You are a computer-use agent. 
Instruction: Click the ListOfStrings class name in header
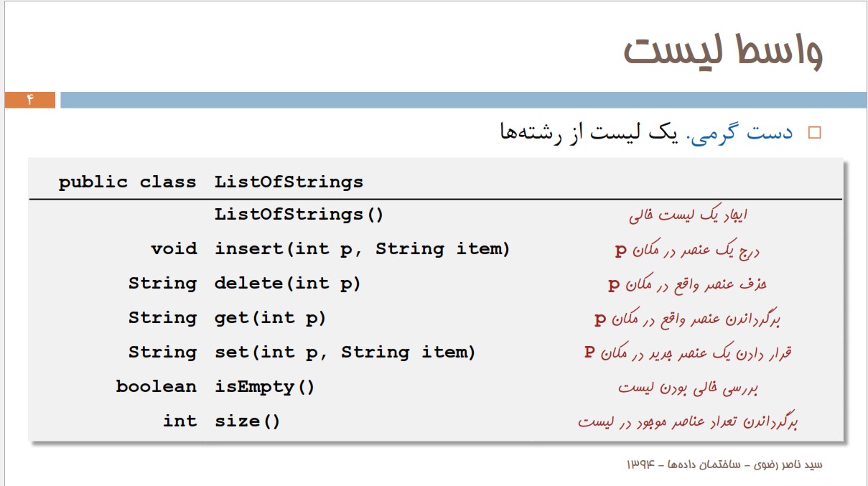[289, 182]
